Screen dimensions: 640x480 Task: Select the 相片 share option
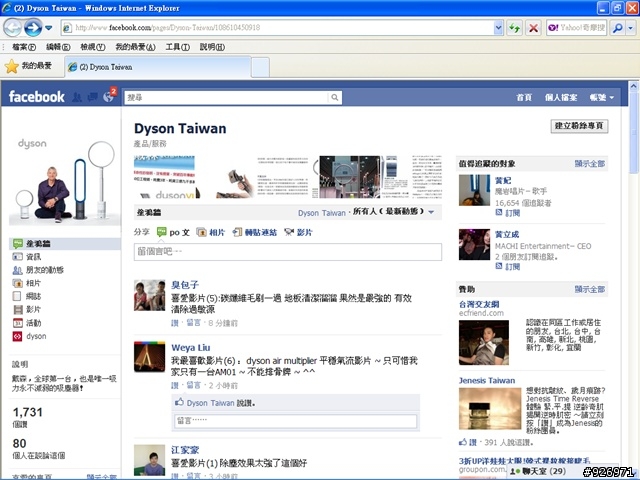[211, 232]
